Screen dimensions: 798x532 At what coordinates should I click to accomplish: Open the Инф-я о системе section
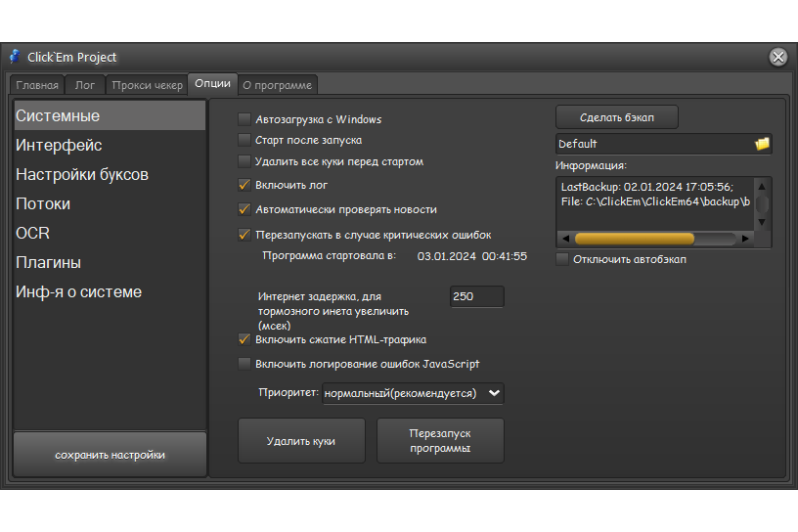pos(110,291)
